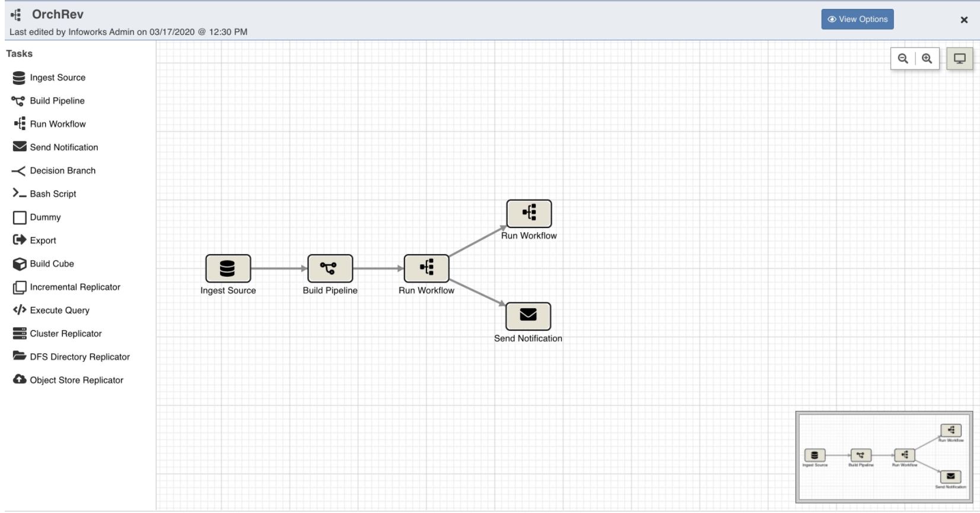This screenshot has width=980, height=513.
Task: Click the Build Cube icon in sidebar
Action: (19, 264)
